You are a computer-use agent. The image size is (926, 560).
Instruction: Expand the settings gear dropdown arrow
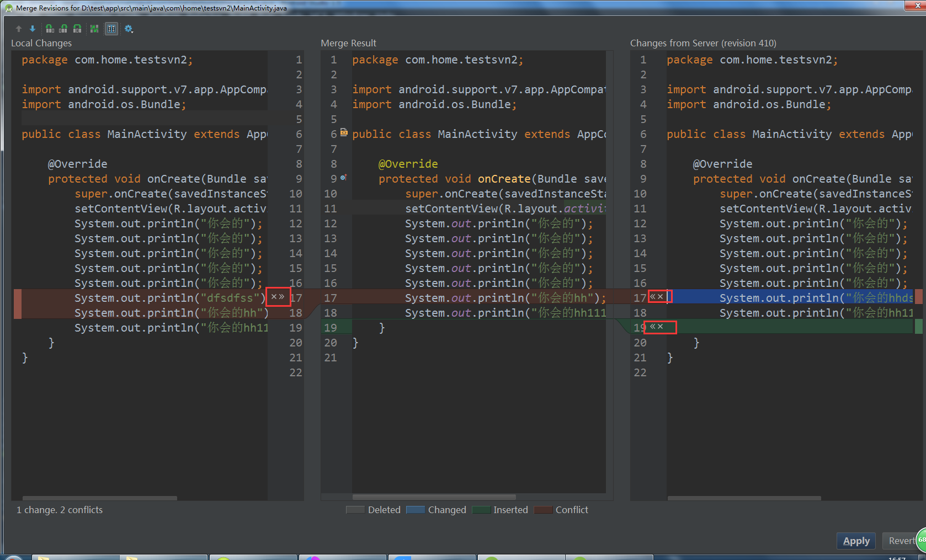click(x=132, y=31)
